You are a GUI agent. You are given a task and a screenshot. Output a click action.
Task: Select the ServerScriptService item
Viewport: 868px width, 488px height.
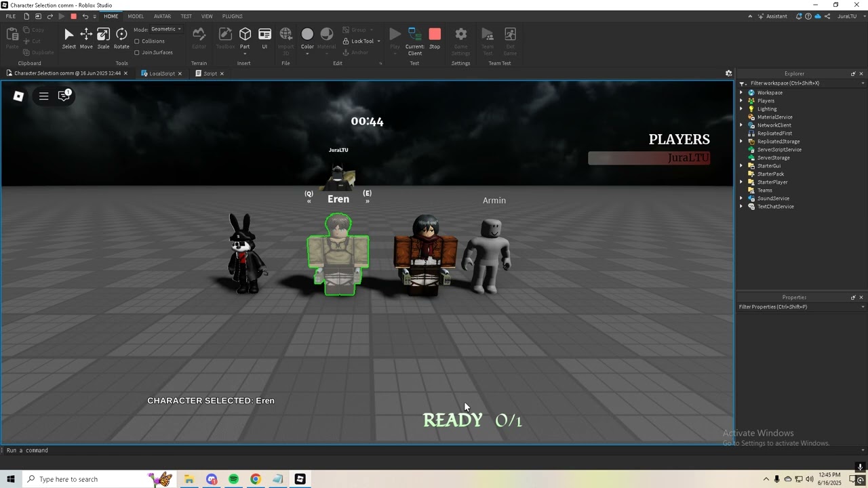point(779,150)
